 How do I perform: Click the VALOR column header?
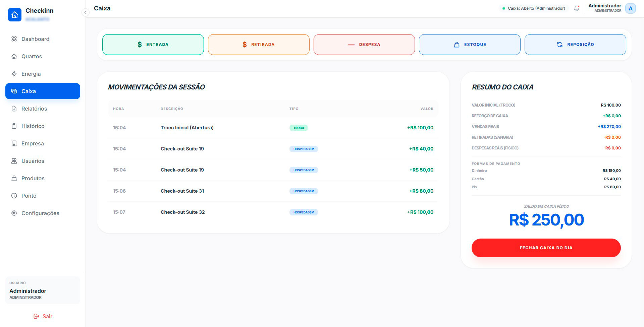pyautogui.click(x=427, y=109)
